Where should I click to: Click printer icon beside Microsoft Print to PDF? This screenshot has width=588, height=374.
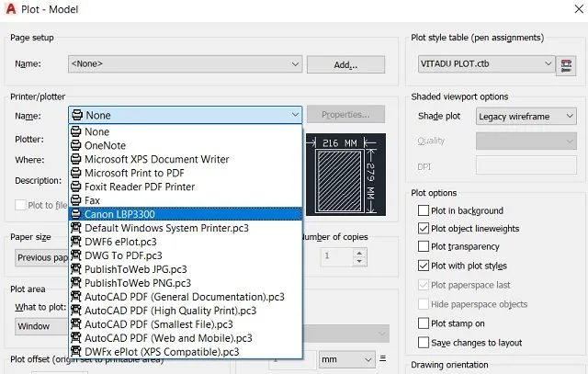pos(76,172)
